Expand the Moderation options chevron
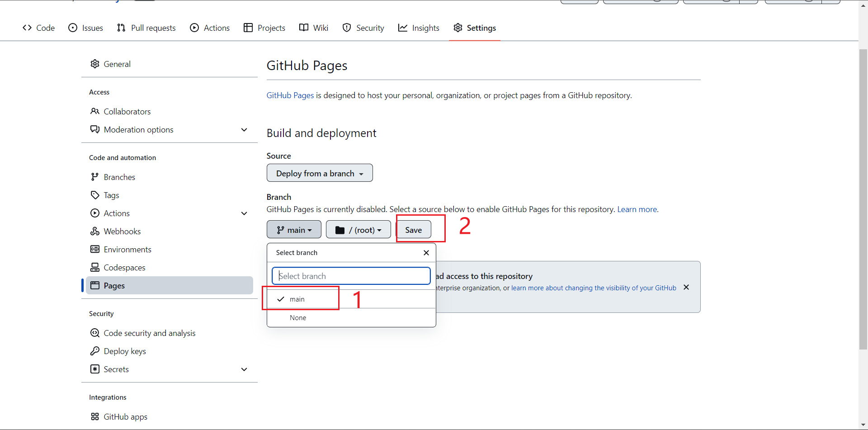868x430 pixels. pyautogui.click(x=244, y=130)
